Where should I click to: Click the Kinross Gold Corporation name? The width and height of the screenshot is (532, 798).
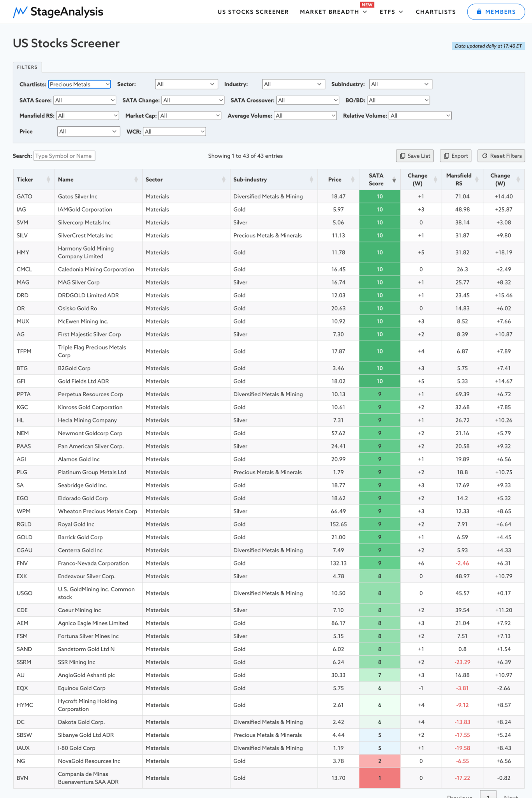90,407
